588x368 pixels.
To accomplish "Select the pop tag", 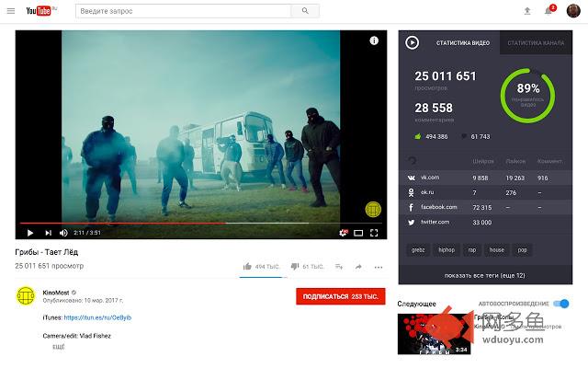I will point(522,249).
